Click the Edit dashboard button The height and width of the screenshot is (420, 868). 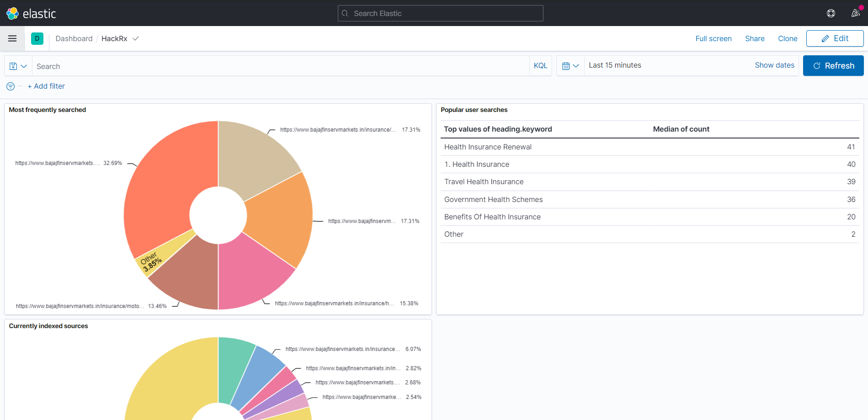[x=835, y=38]
